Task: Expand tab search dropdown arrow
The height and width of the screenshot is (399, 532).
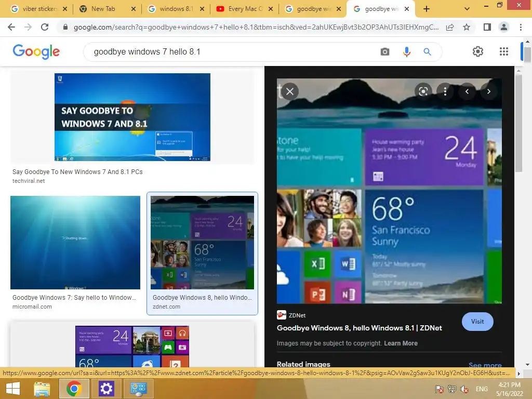Action: (467, 9)
